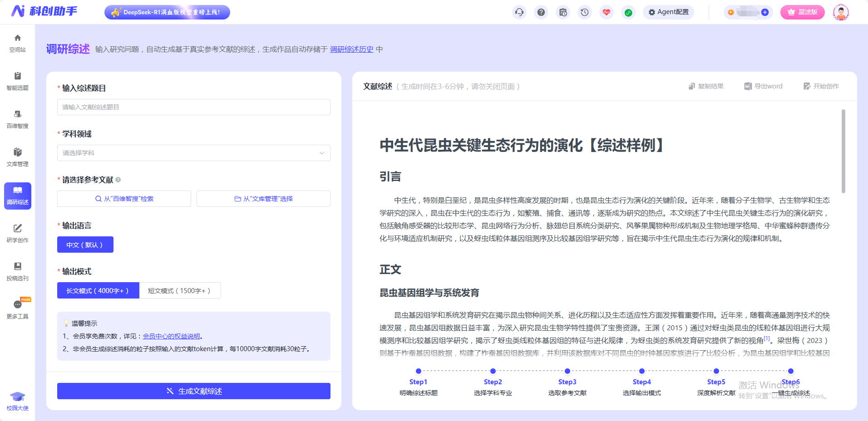
Task: Open the 调研综述历史 link
Action: pyautogui.click(x=351, y=49)
